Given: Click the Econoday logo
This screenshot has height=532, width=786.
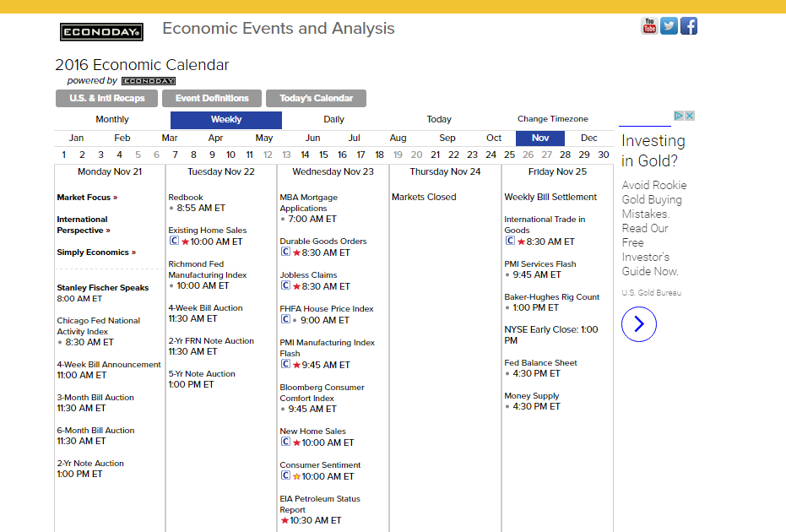Looking at the screenshot, I should [x=101, y=32].
